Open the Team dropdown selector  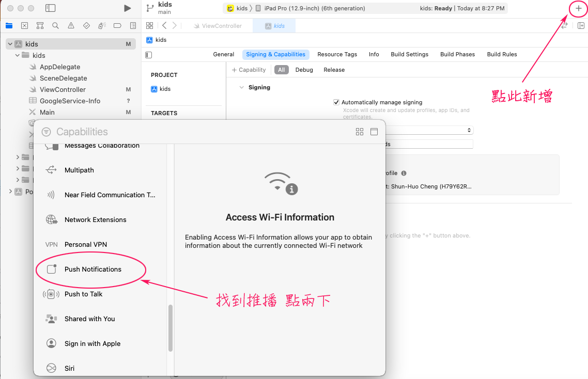429,130
